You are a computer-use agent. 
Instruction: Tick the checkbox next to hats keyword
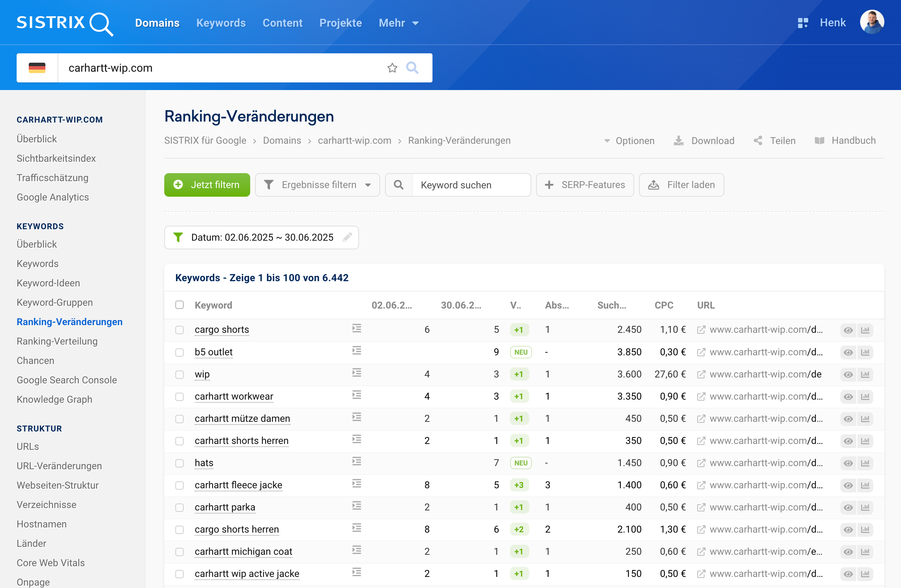pyautogui.click(x=180, y=463)
